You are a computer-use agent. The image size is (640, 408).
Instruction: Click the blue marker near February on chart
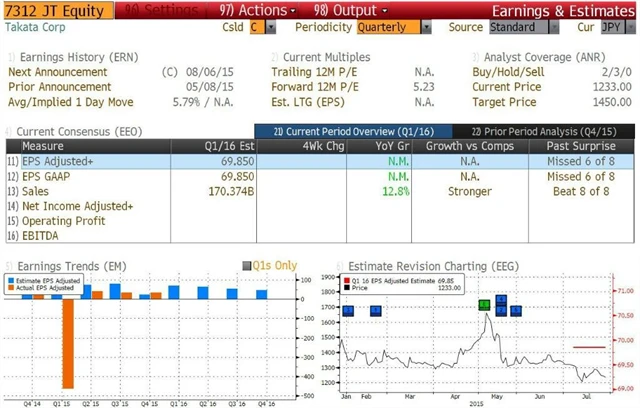pyautogui.click(x=376, y=311)
